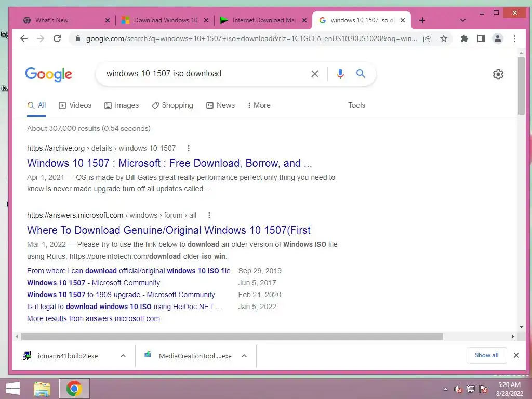The height and width of the screenshot is (399, 532).
Task: Launch File Explorer from the taskbar
Action: point(42,389)
